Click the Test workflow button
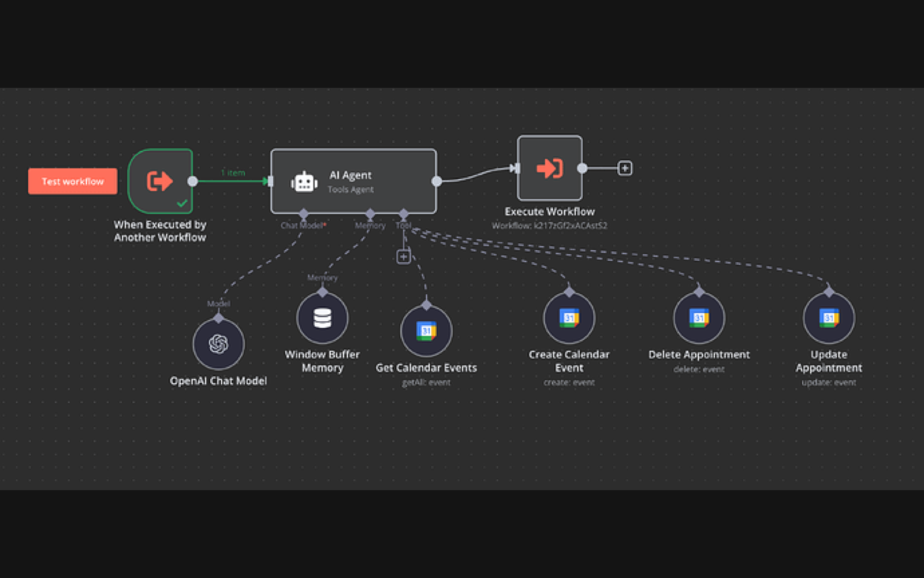 click(73, 181)
